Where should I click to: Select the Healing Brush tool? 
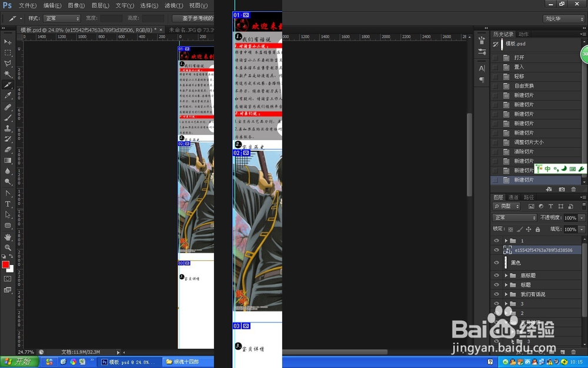coord(8,107)
